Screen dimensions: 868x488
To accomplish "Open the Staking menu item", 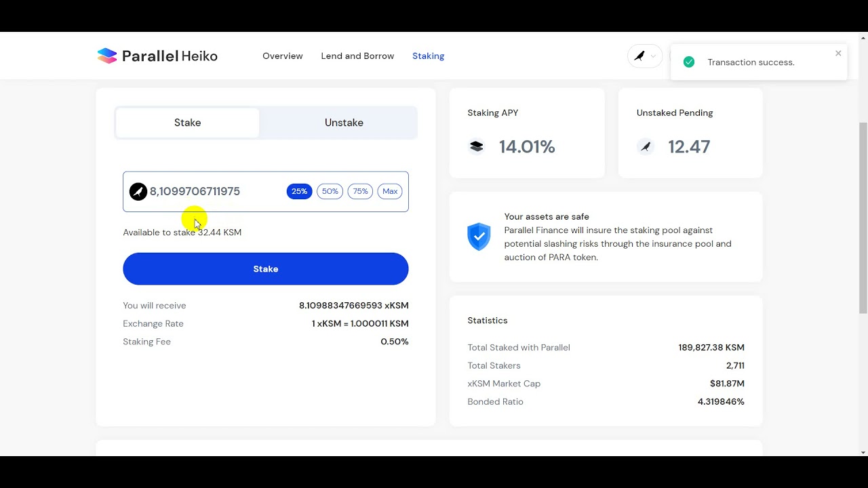I will (x=428, y=56).
